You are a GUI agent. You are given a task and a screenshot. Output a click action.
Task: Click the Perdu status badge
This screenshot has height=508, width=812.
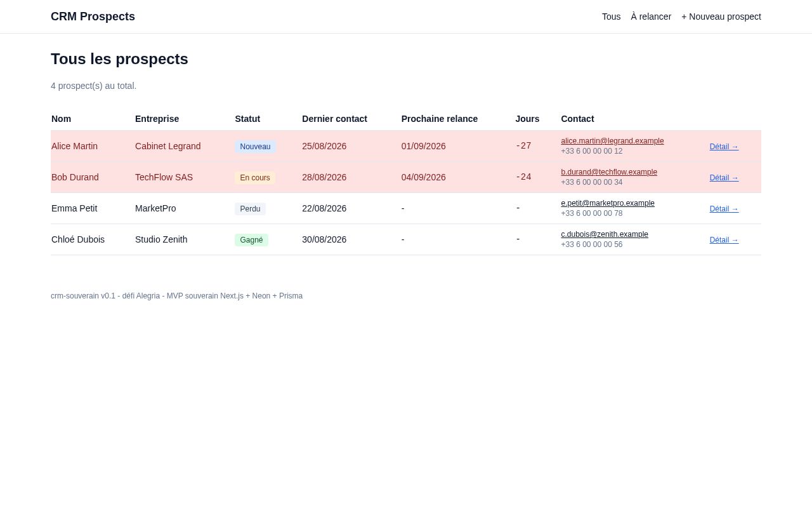(250, 209)
